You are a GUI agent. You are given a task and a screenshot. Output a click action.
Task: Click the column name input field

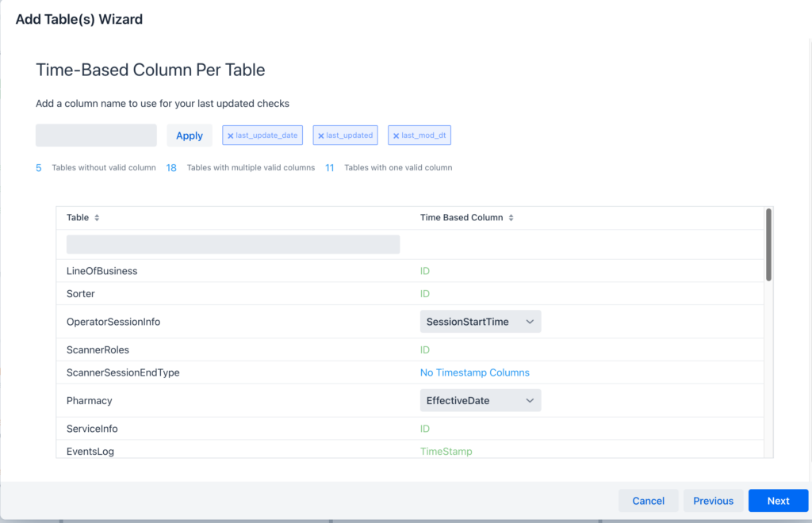tap(96, 136)
